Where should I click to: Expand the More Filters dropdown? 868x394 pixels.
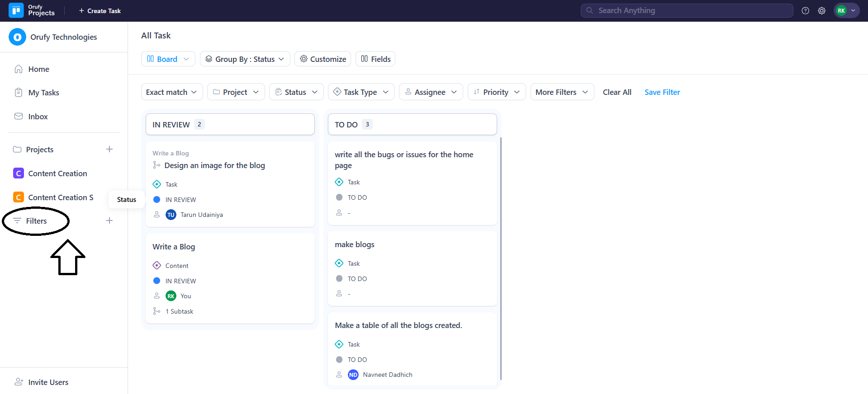pos(562,92)
